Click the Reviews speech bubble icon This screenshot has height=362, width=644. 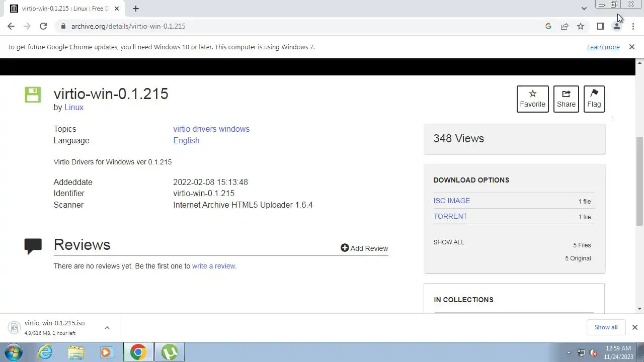tap(33, 246)
